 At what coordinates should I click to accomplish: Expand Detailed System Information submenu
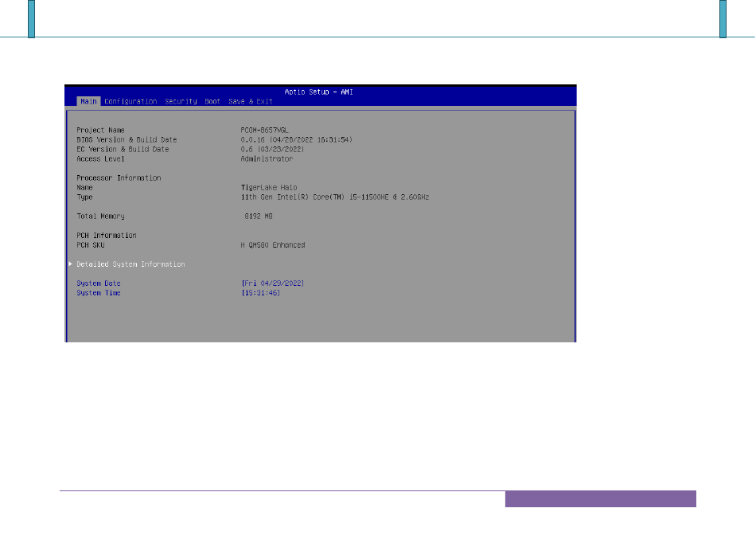pyautogui.click(x=131, y=264)
